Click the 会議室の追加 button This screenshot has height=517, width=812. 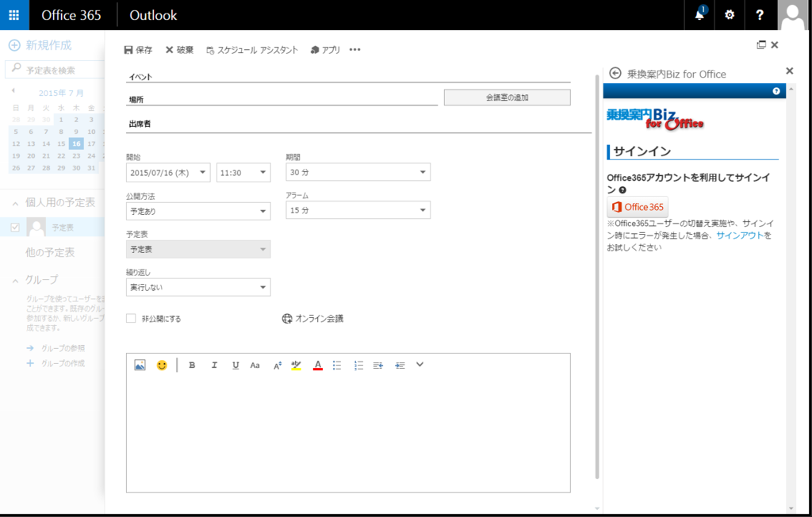[x=507, y=97]
